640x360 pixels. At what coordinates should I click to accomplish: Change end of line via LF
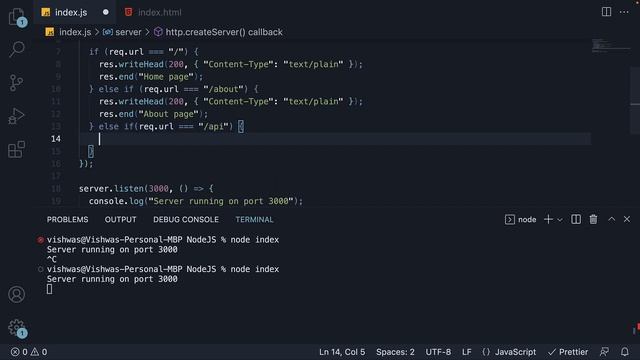(467, 352)
